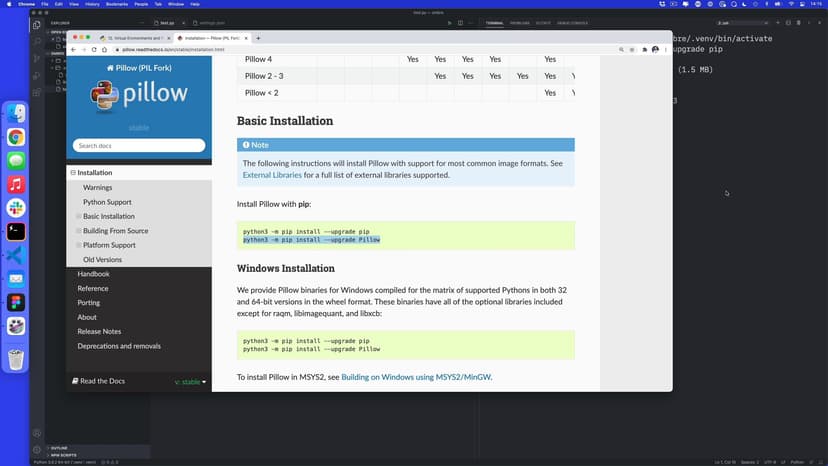Open VS Code Source Control view

coord(37,58)
